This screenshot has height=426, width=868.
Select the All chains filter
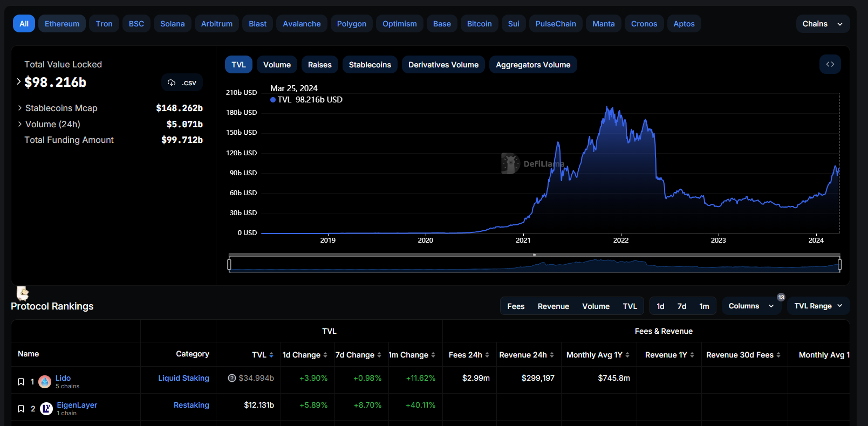[24, 24]
